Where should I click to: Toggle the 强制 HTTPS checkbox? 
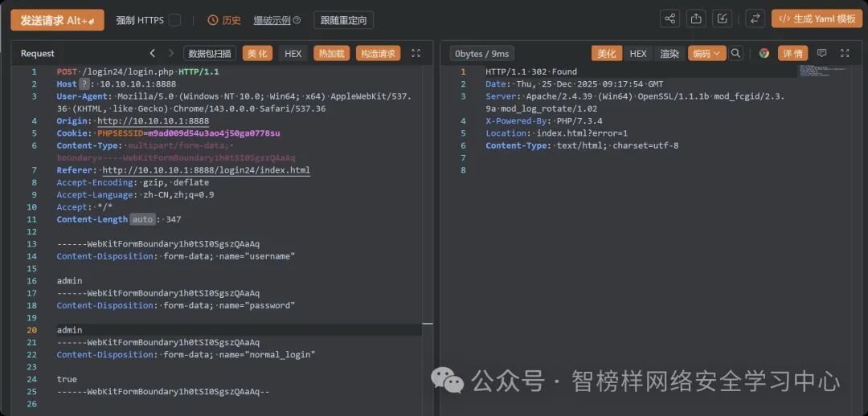tap(175, 20)
